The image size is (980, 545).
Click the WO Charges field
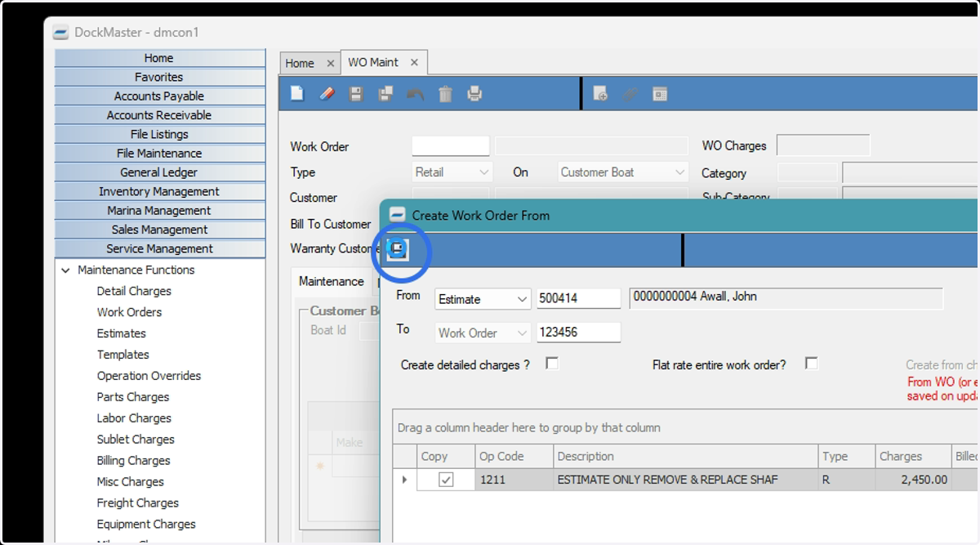[x=823, y=146]
